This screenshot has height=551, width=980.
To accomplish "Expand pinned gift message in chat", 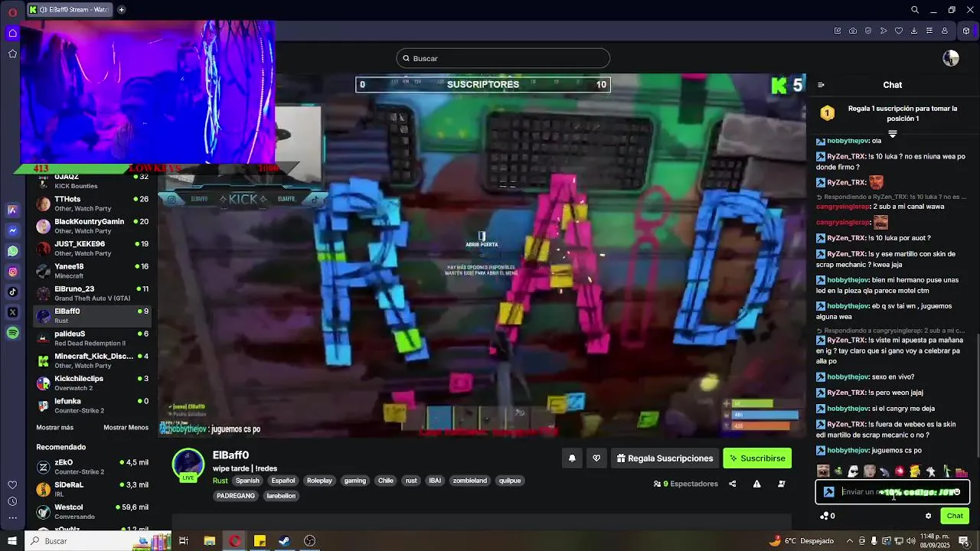I will coord(892,133).
